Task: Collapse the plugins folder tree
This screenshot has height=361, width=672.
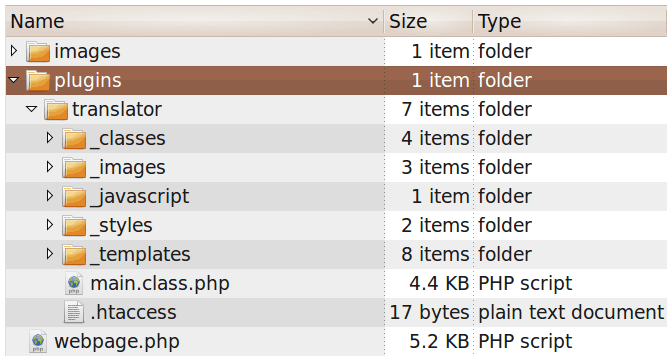Action: (x=14, y=80)
